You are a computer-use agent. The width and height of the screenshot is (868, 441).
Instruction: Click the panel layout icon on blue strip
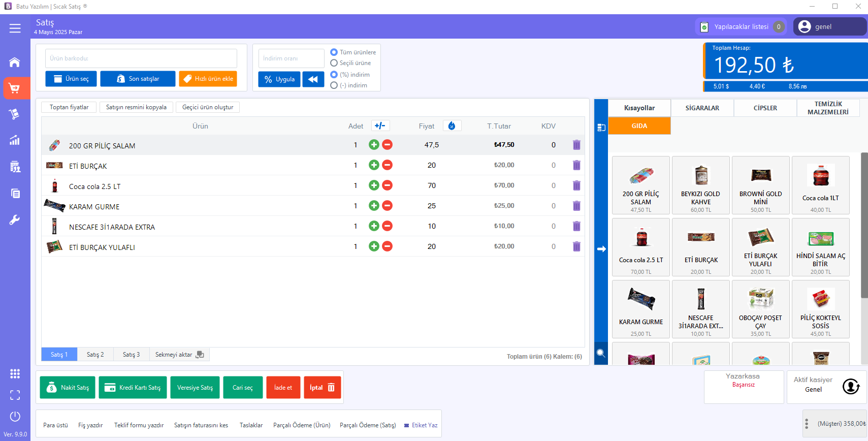click(x=601, y=128)
